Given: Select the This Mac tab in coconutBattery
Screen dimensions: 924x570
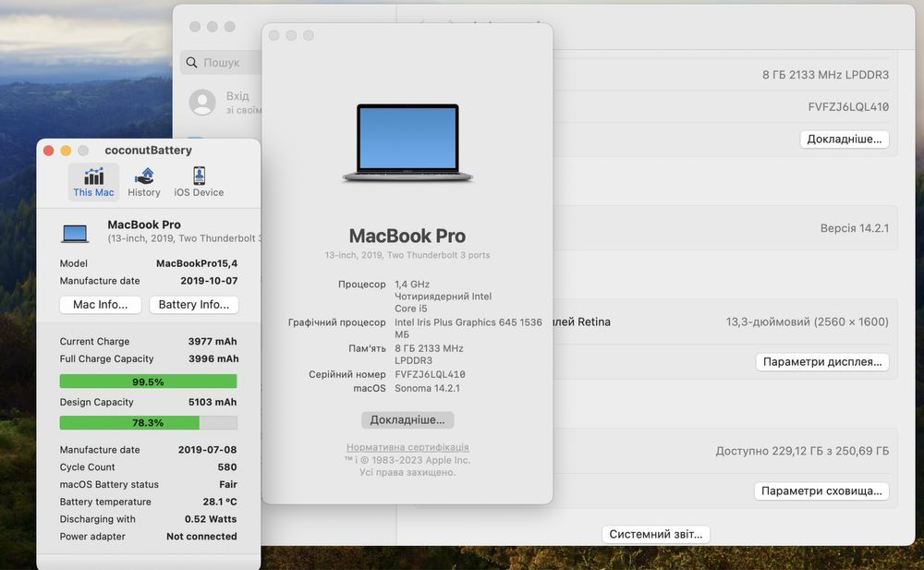Looking at the screenshot, I should click(93, 182).
